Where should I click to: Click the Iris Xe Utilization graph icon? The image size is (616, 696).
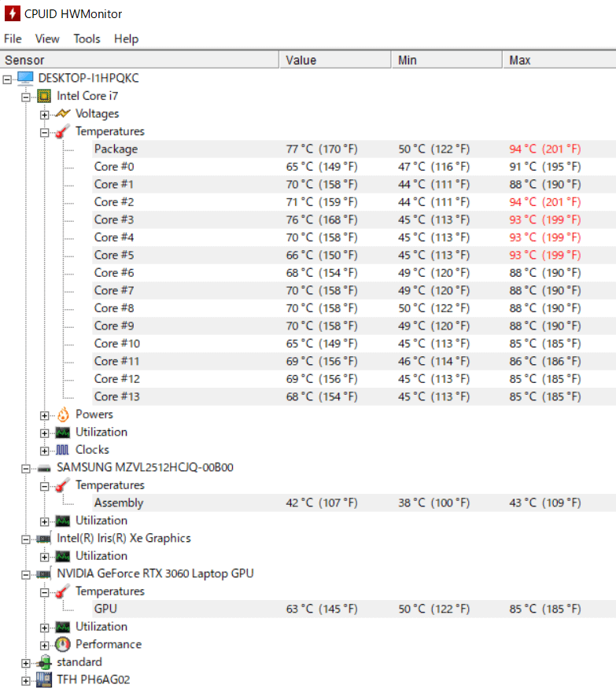pos(63,556)
